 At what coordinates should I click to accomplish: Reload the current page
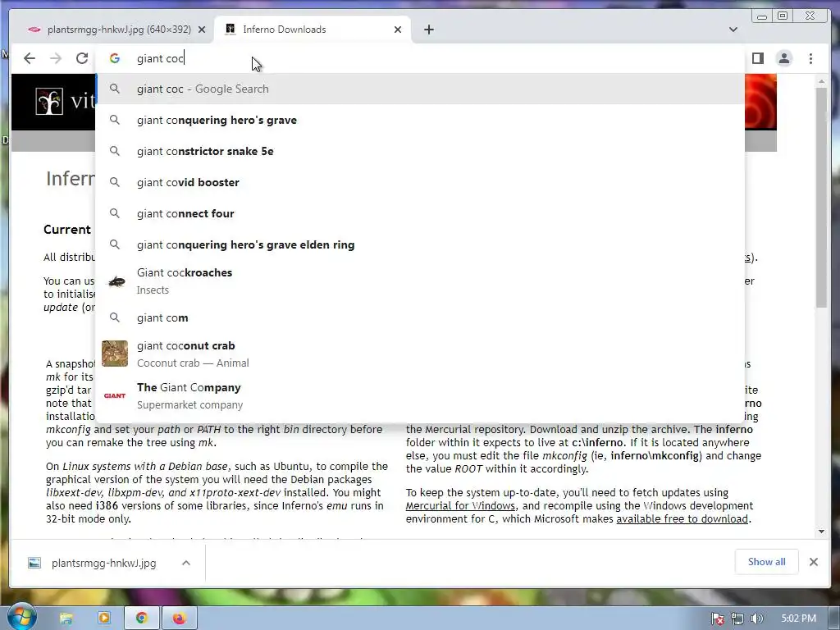(x=81, y=58)
